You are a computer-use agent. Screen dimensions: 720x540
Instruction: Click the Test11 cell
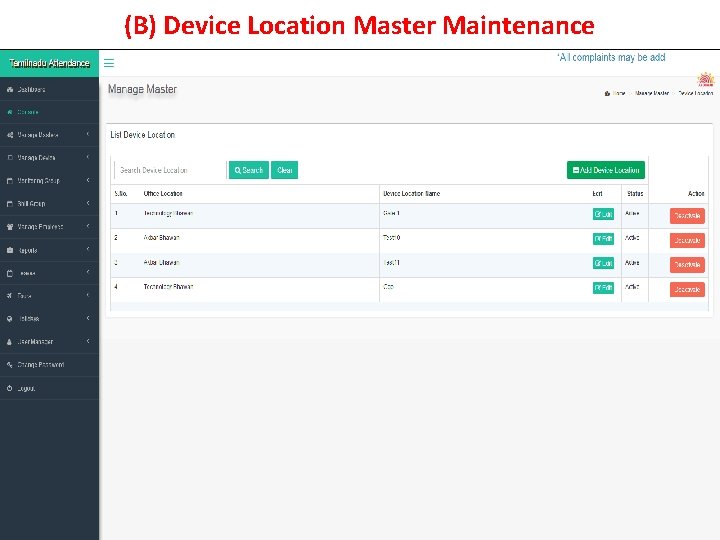pyautogui.click(x=391, y=263)
